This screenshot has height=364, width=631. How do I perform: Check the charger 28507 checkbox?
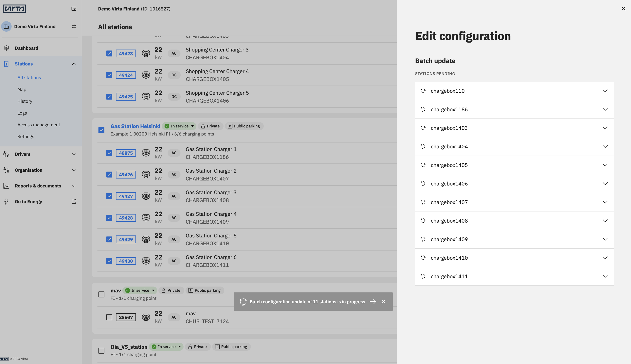coord(109,317)
